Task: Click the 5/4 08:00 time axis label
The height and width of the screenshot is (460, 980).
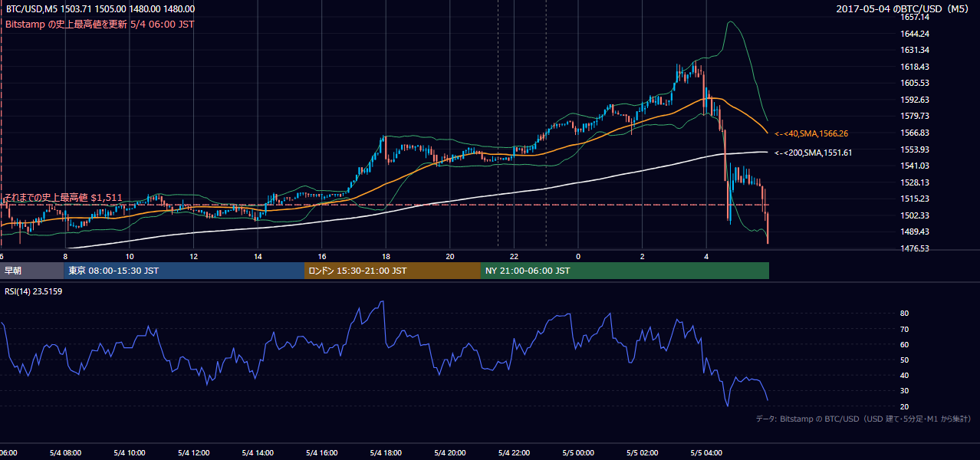Action: (65, 453)
